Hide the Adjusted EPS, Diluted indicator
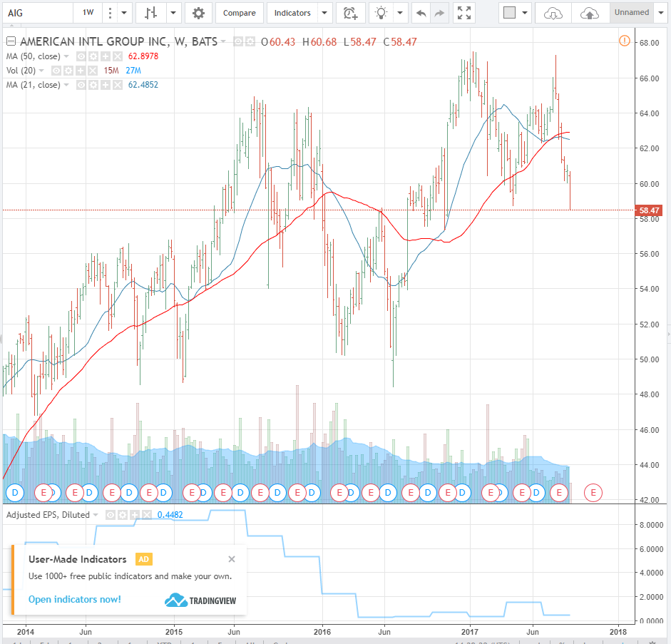This screenshot has width=671, height=644. tap(110, 515)
